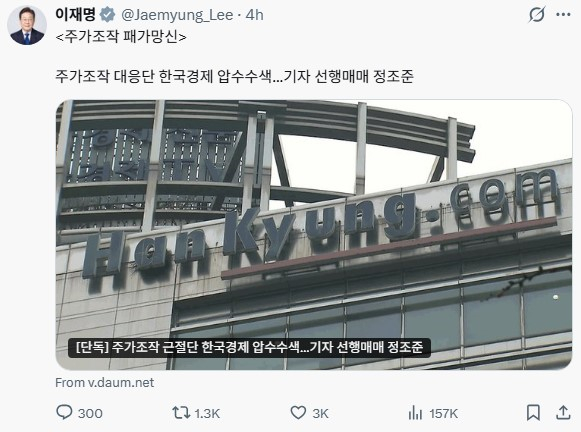The width and height of the screenshot is (581, 432).
Task: Click the <주가조작 패가망신> post text
Action: (121, 37)
